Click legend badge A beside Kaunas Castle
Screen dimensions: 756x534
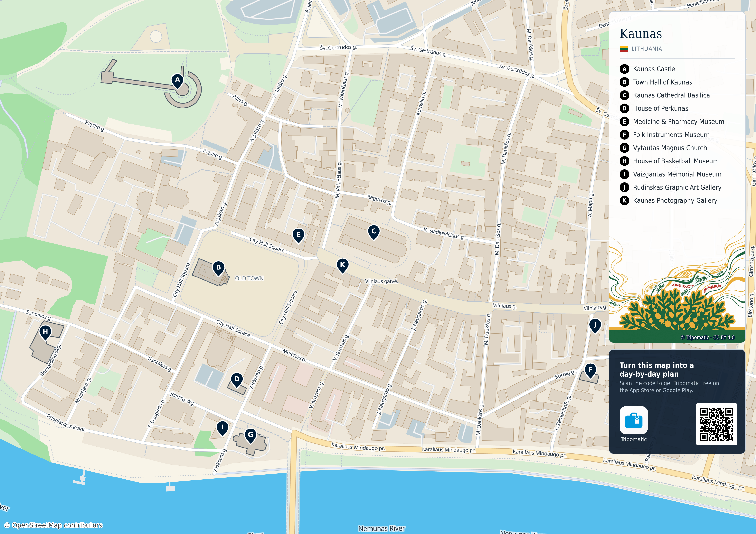(624, 69)
